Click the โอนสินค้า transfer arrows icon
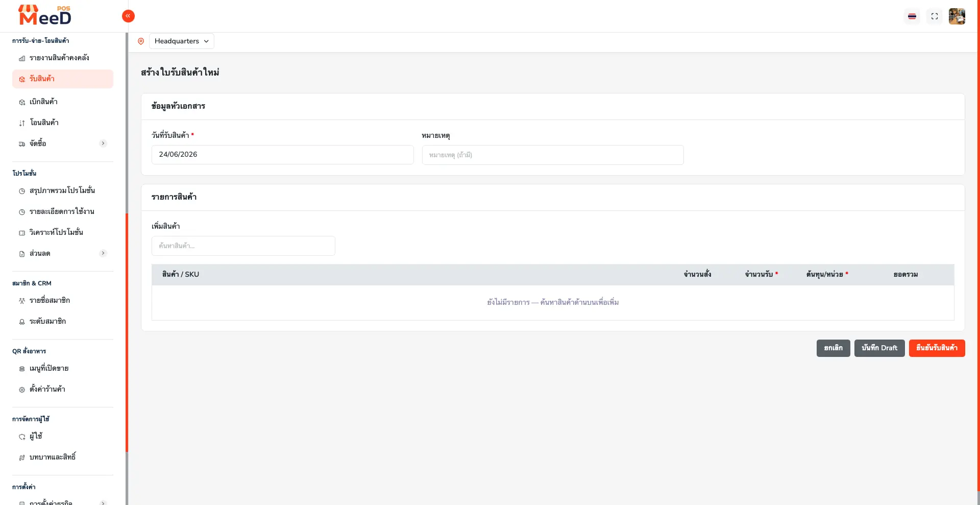Viewport: 980px width, 505px height. tap(22, 123)
